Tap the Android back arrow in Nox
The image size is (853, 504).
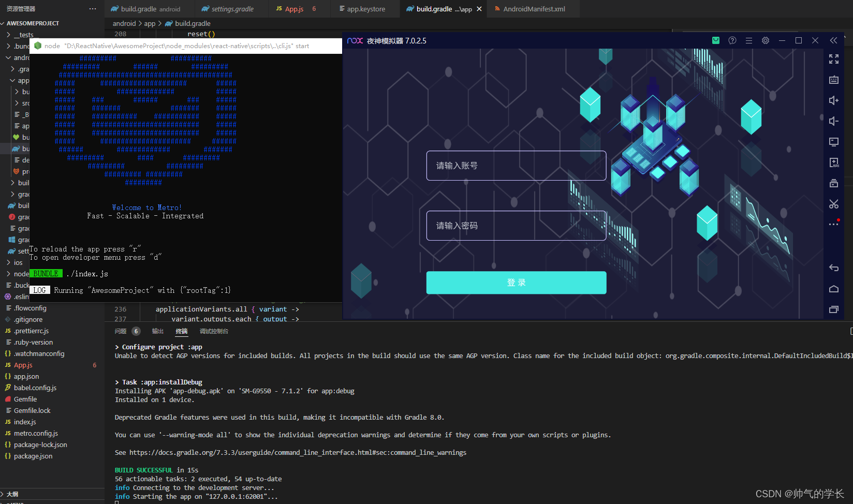coord(833,268)
